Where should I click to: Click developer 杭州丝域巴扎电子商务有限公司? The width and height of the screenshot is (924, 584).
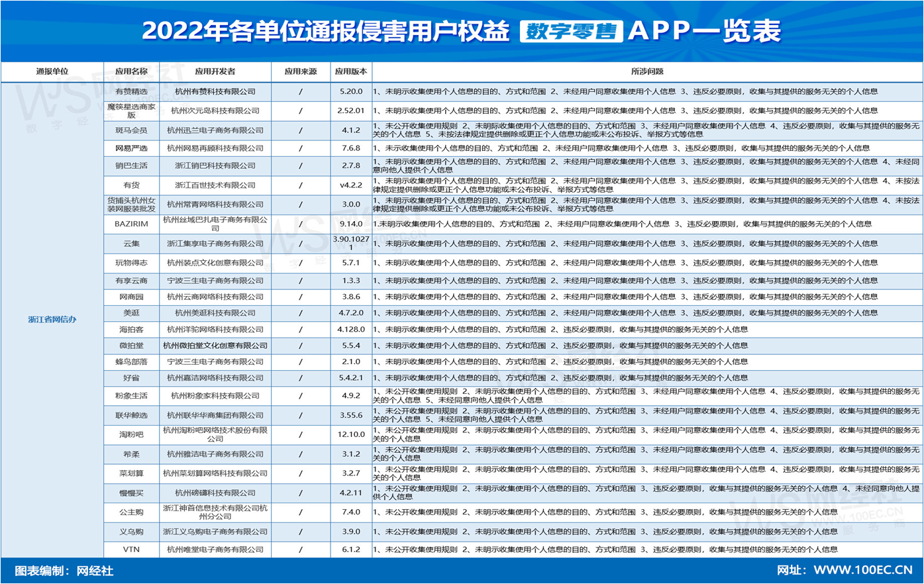pos(215,224)
